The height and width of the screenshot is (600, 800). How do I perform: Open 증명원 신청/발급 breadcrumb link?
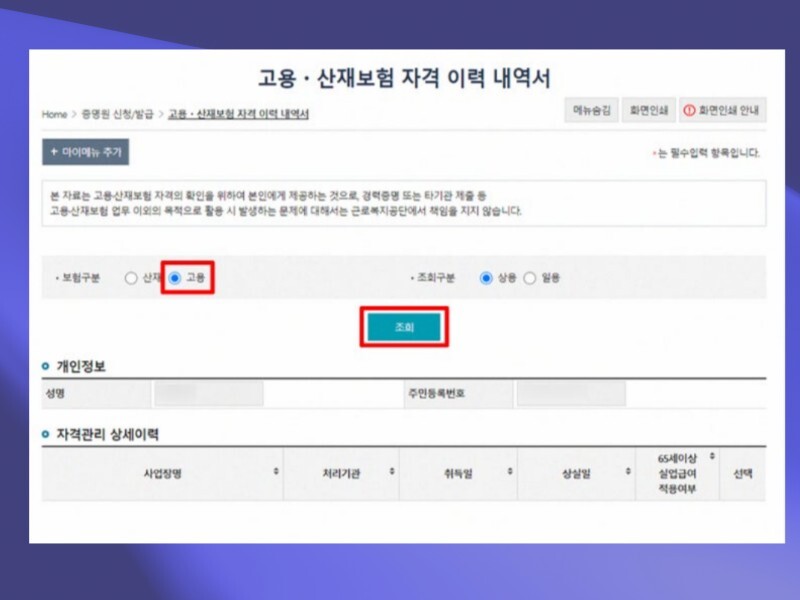click(x=117, y=114)
